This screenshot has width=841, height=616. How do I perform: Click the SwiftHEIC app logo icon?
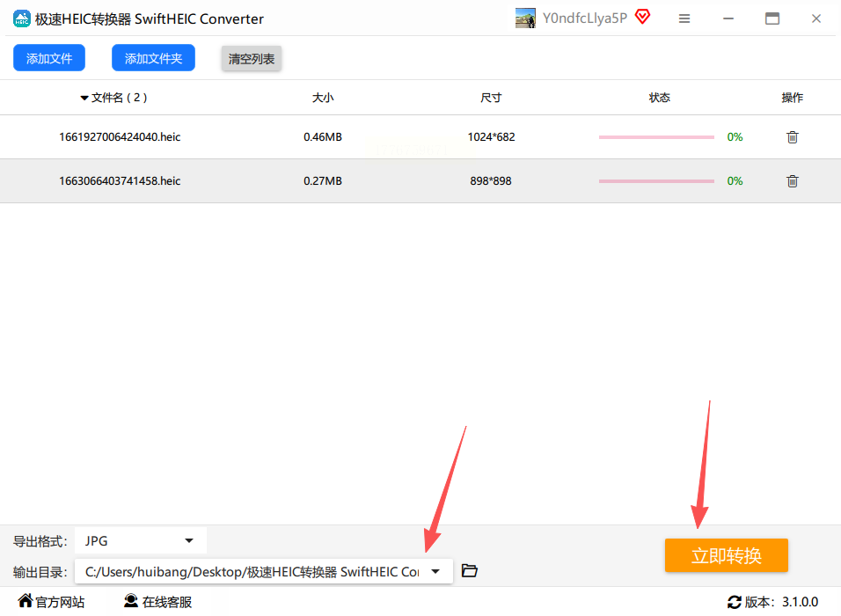coord(21,18)
